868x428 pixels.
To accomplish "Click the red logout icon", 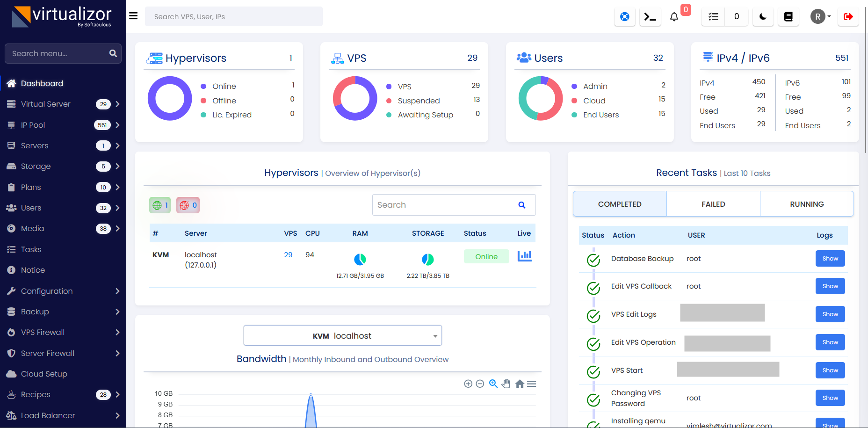I will point(848,17).
